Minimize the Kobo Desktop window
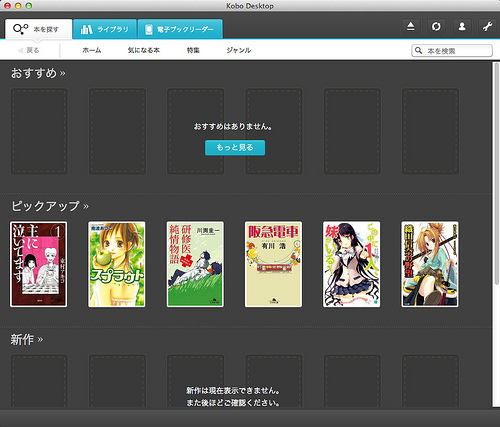Viewport: 500px width, 427px height. tap(18, 6)
